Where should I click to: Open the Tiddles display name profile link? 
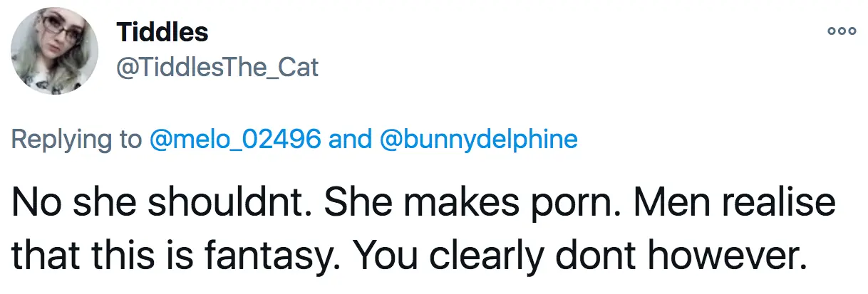162,32
